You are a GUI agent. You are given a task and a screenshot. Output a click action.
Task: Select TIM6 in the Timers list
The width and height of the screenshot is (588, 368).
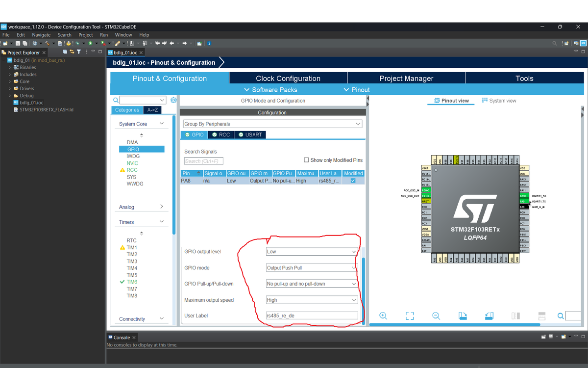pos(132,282)
